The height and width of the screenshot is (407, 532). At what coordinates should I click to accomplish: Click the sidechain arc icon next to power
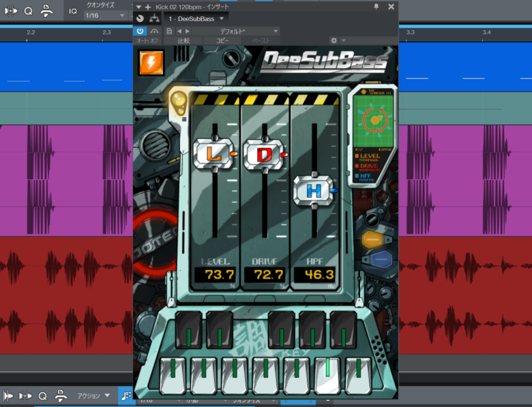[x=154, y=31]
